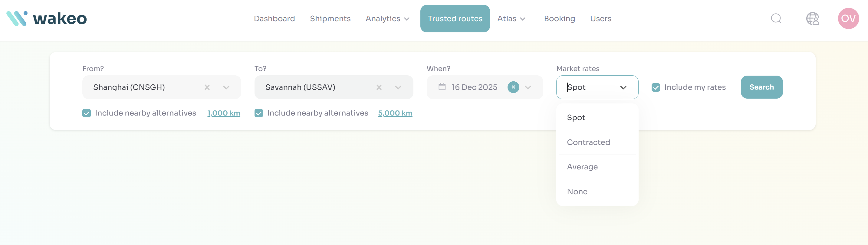
Task: Uncheck Include my rates checkbox
Action: (655, 87)
